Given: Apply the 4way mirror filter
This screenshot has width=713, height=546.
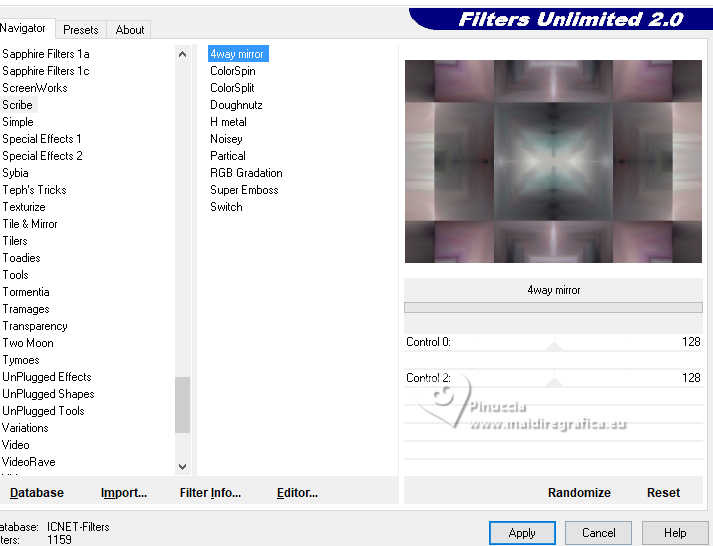Looking at the screenshot, I should [x=522, y=533].
